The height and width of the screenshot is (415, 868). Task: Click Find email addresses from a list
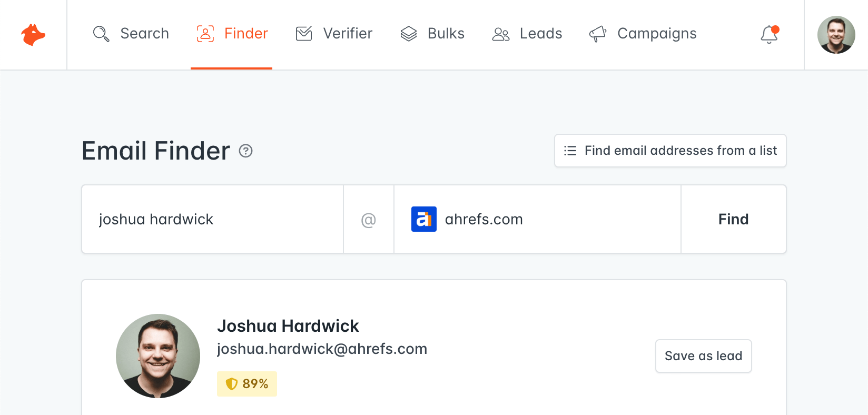click(670, 151)
